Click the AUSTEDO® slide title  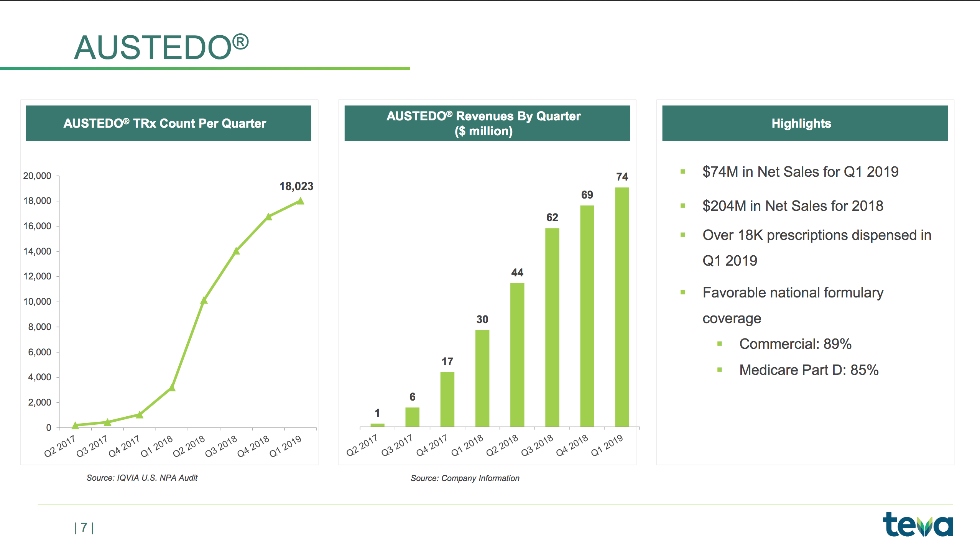coord(161,47)
